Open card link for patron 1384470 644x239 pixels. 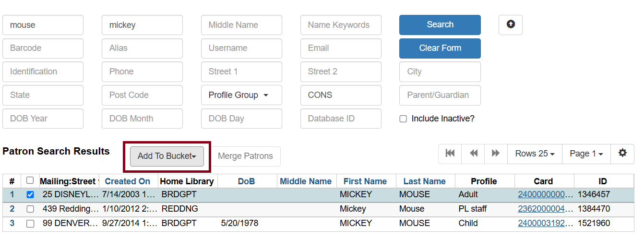click(545, 209)
